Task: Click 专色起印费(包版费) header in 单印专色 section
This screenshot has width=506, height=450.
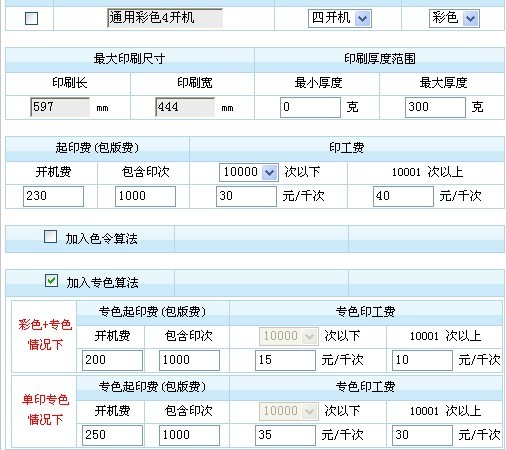Action: click(153, 387)
